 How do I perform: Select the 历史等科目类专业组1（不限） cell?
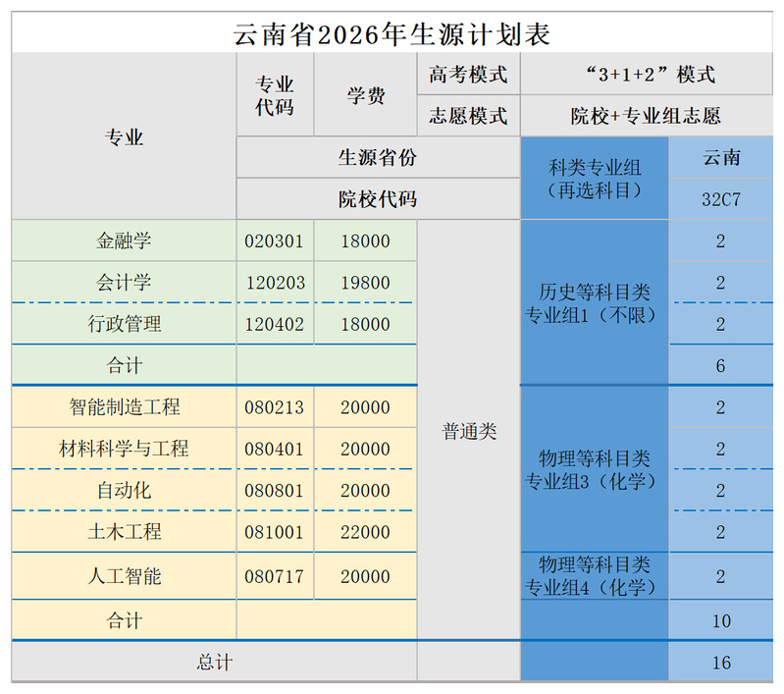[595, 303]
